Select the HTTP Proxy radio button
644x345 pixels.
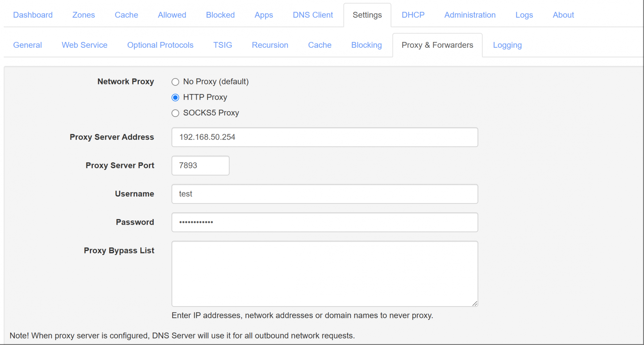pyautogui.click(x=175, y=97)
